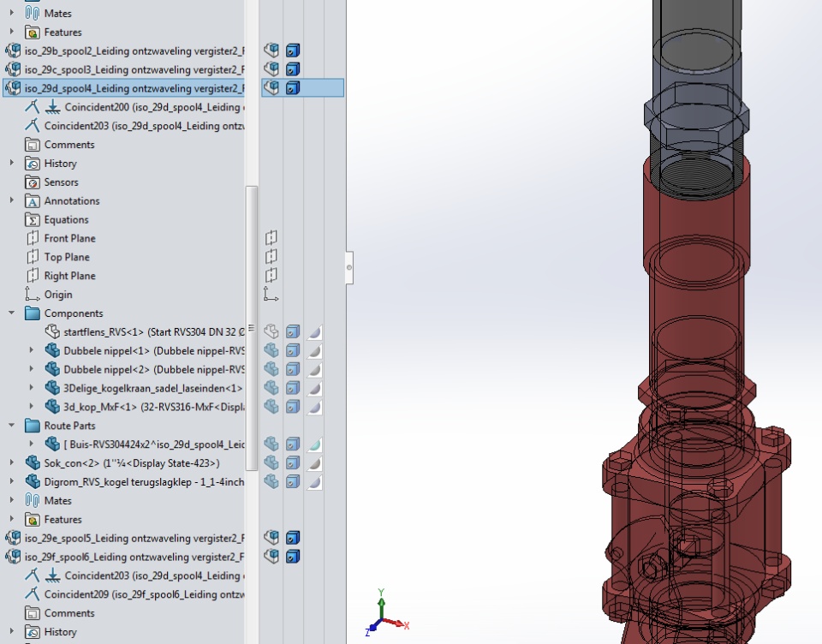Expand 3d_kop_MxF<1> component
Screen dimensions: 822x644
coord(32,407)
